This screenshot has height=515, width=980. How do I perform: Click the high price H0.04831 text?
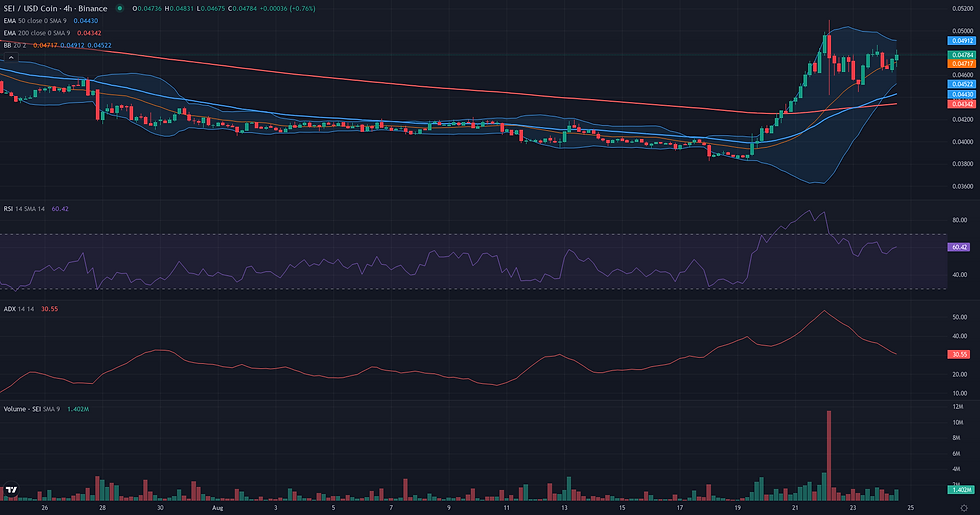point(179,9)
